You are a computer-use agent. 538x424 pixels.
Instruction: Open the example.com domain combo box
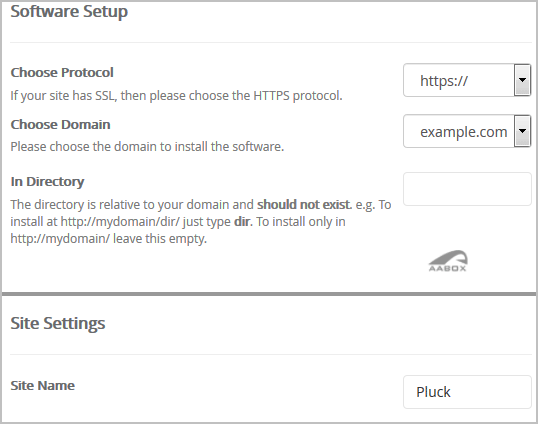[467, 131]
